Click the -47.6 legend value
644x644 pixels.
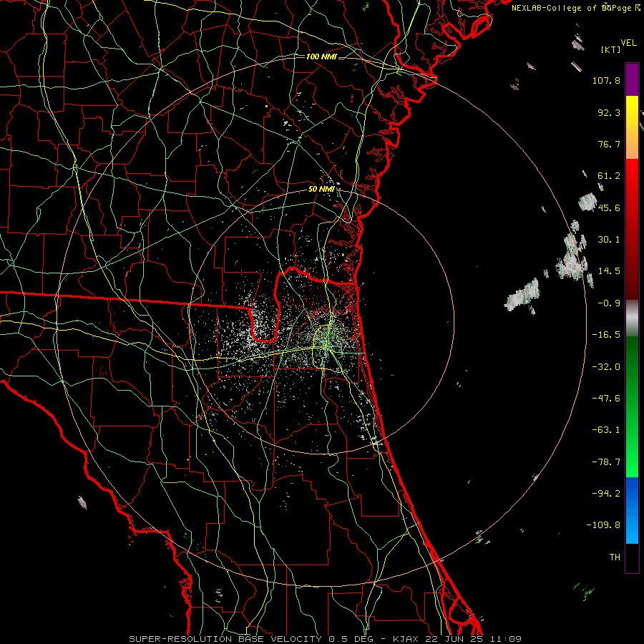606,398
